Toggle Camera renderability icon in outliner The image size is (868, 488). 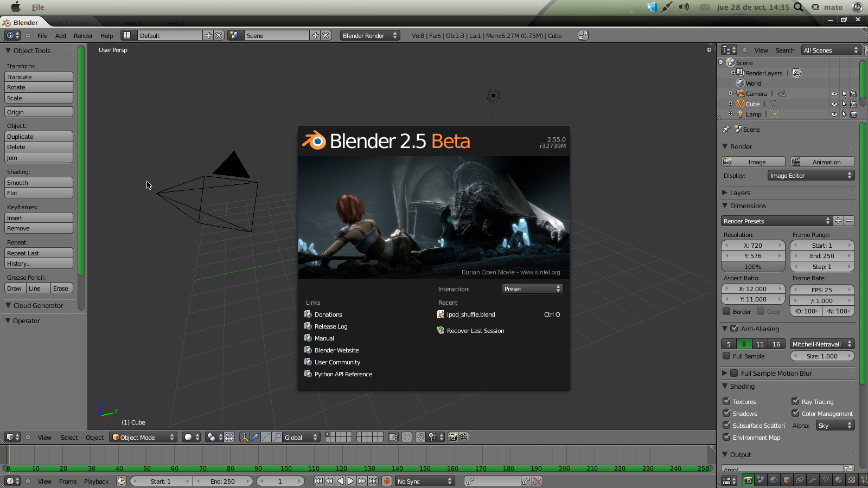click(853, 94)
